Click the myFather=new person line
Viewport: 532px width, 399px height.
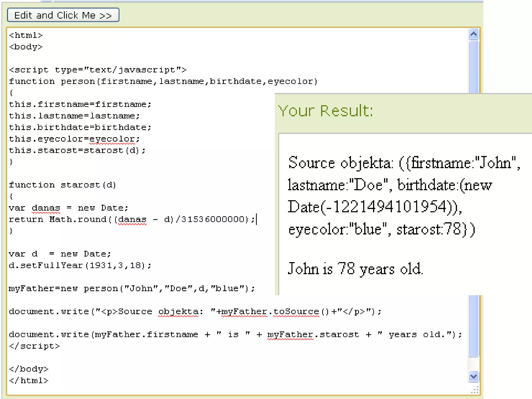tap(132, 289)
